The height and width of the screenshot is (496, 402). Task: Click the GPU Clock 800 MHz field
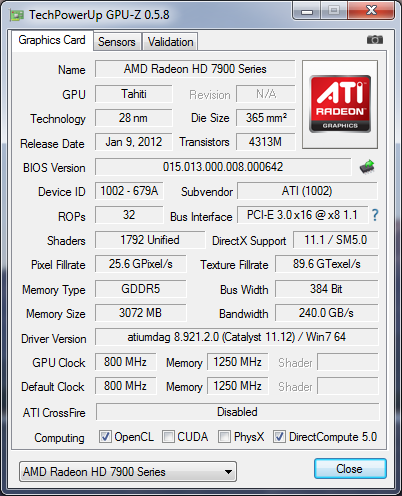tap(125, 362)
